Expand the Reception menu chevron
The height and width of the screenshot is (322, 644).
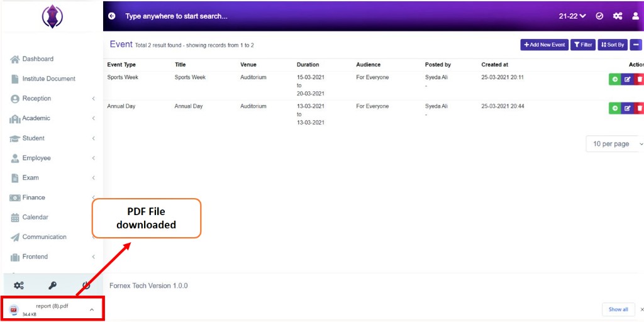(x=93, y=99)
